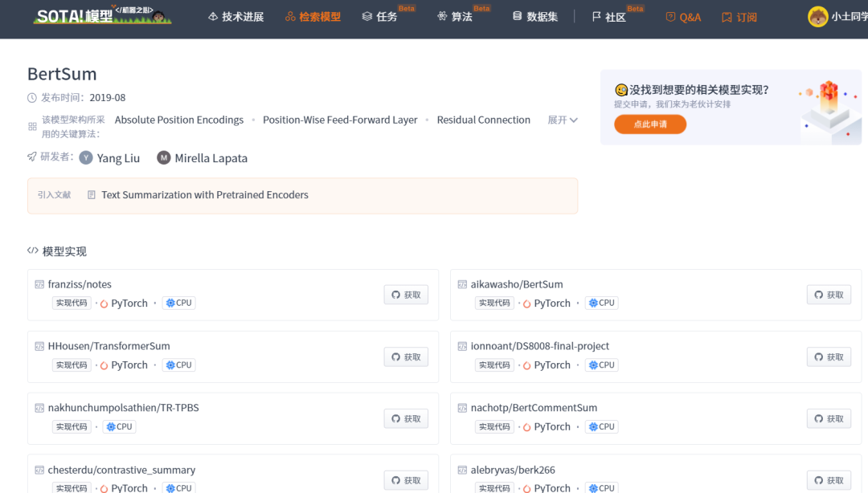Open the Q&A link

(x=683, y=17)
